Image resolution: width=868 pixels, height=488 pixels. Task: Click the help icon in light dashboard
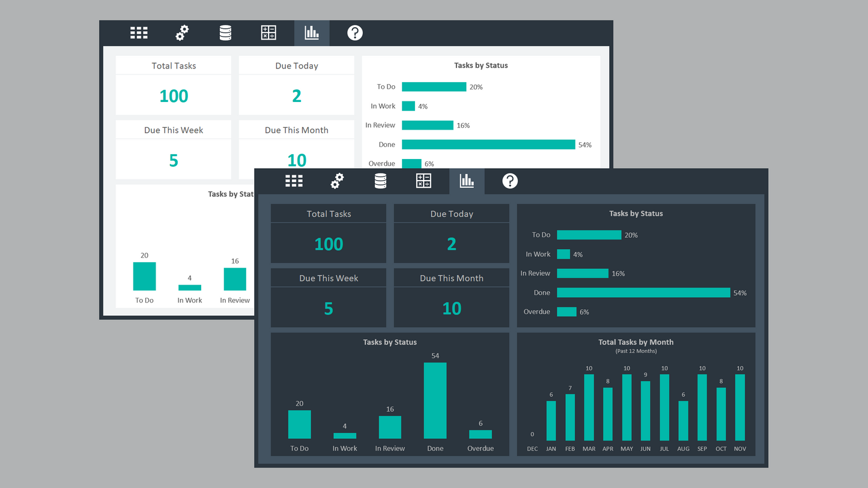355,33
